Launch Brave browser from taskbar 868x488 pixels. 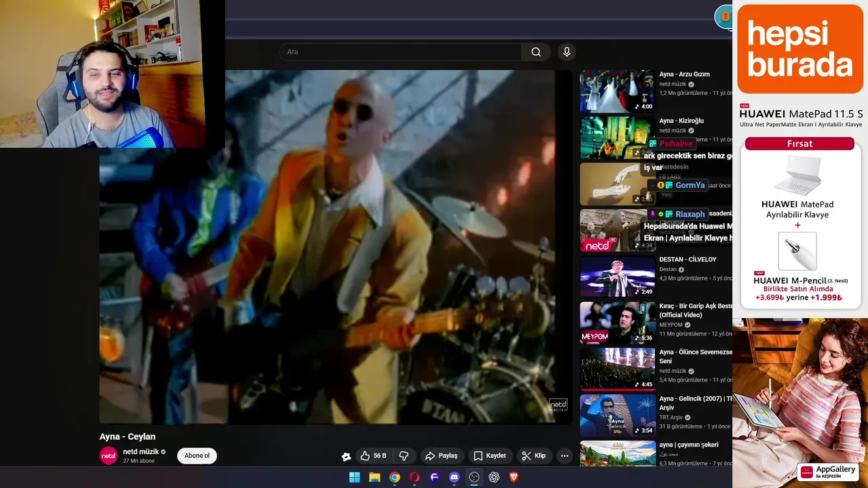point(514,477)
